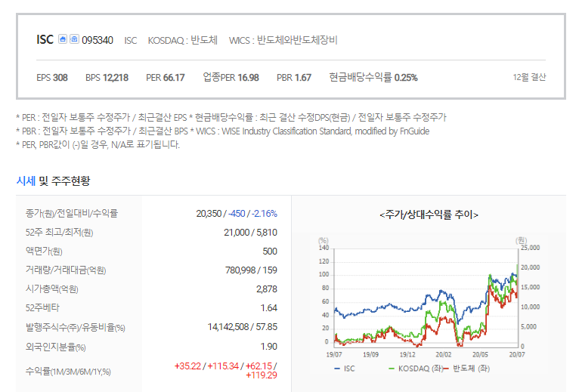
Task: Select the BPS 12,218 value
Action: click(107, 78)
